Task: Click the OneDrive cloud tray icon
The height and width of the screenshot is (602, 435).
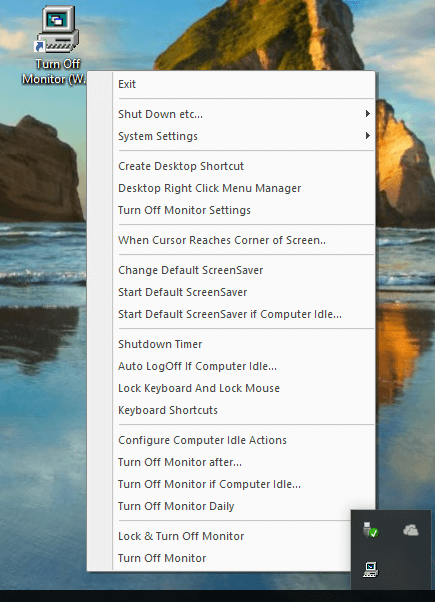Action: coord(410,531)
